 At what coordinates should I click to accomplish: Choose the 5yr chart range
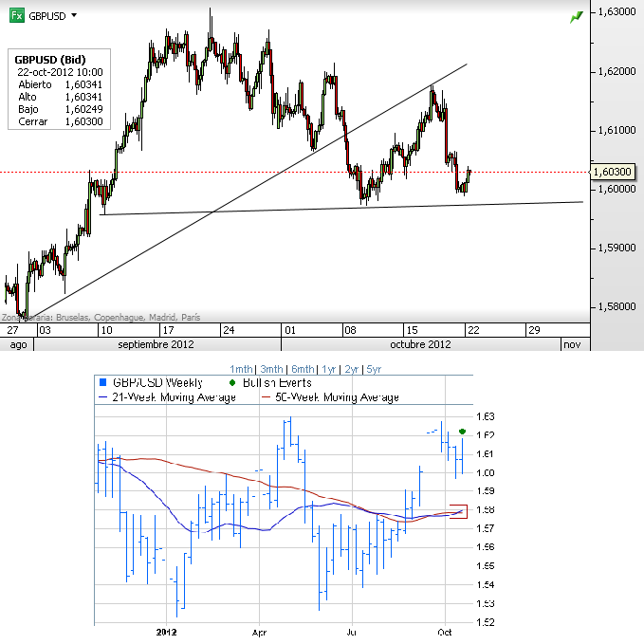point(374,369)
